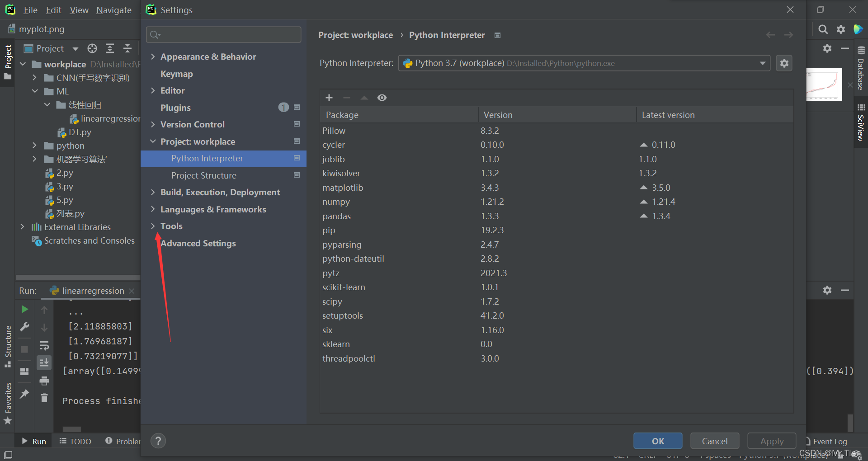Click expand all icon in Project panel
Viewport: 868px width, 461px height.
click(110, 48)
